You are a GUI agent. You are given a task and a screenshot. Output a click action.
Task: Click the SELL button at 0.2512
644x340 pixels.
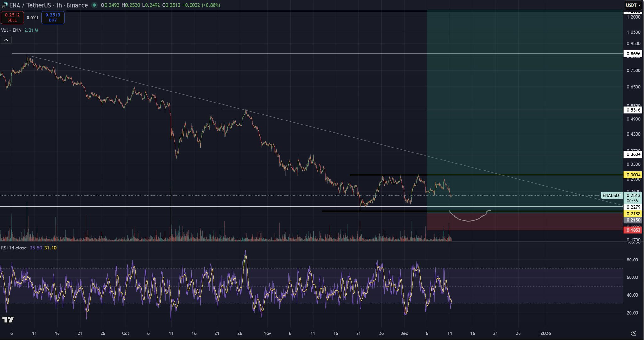12,18
